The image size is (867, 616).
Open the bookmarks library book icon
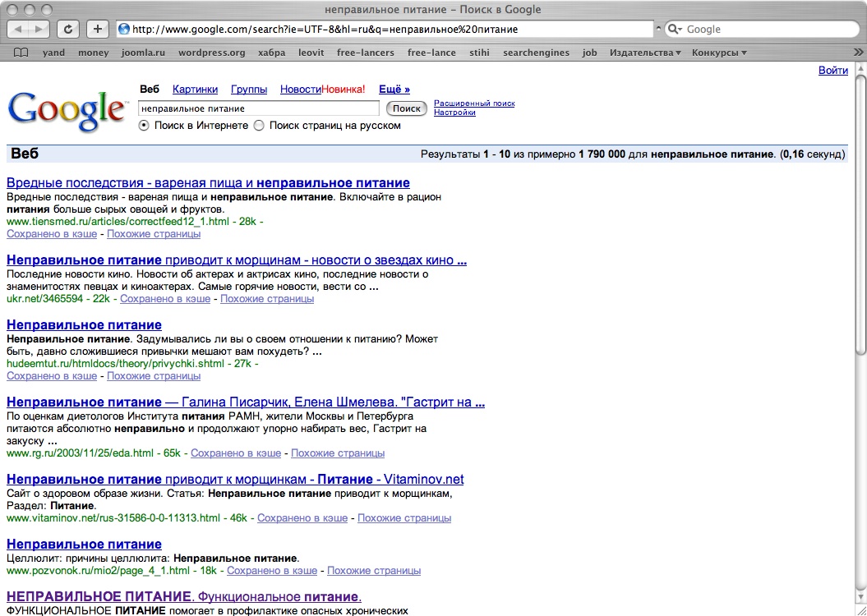21,53
